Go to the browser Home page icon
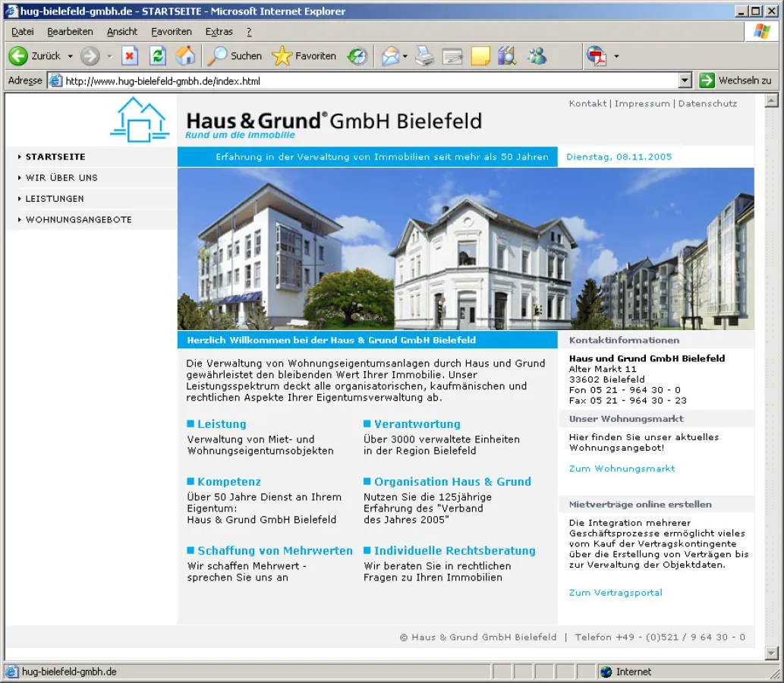 (185, 56)
